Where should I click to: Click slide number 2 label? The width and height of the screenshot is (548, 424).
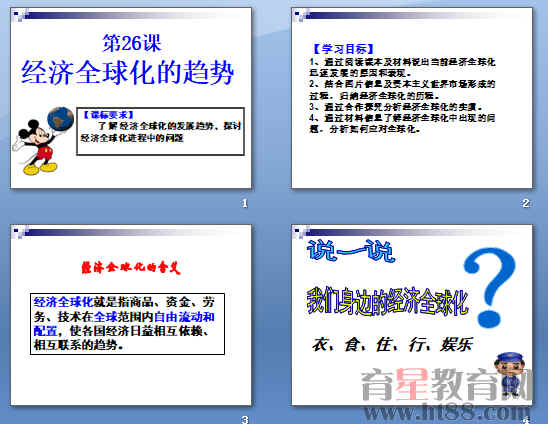pyautogui.click(x=526, y=203)
